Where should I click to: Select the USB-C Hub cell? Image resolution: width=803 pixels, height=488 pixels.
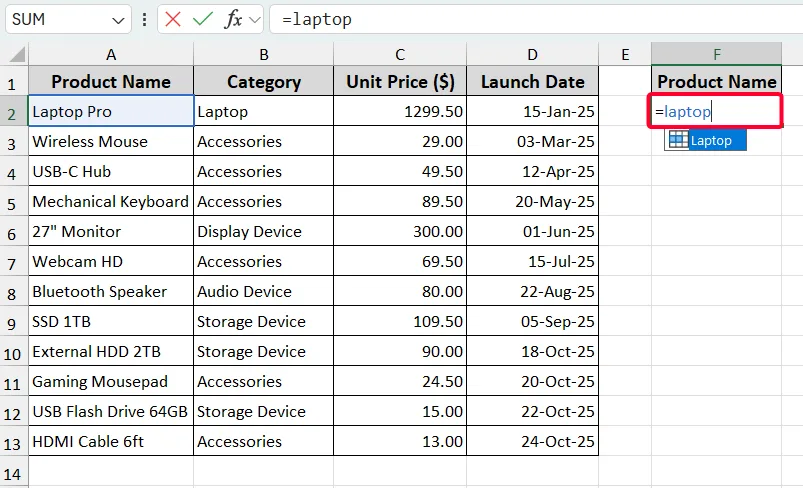tap(111, 171)
